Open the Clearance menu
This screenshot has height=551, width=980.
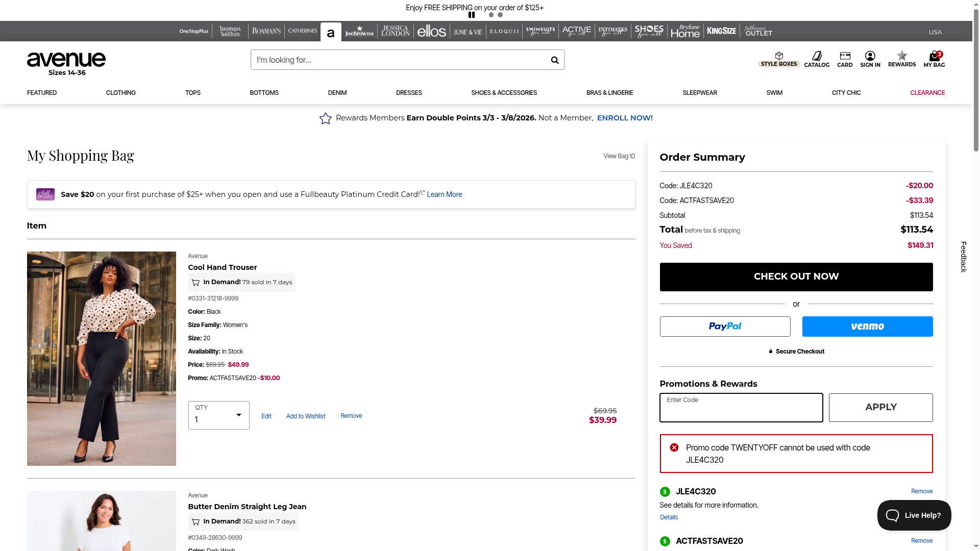(927, 93)
